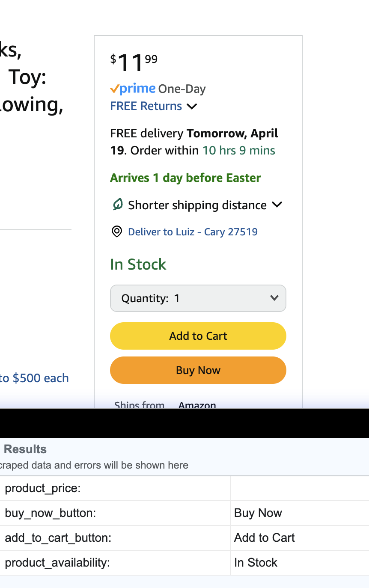Screen dimensions: 369x588
Task: Select the product_price result row
Action: coord(184,488)
